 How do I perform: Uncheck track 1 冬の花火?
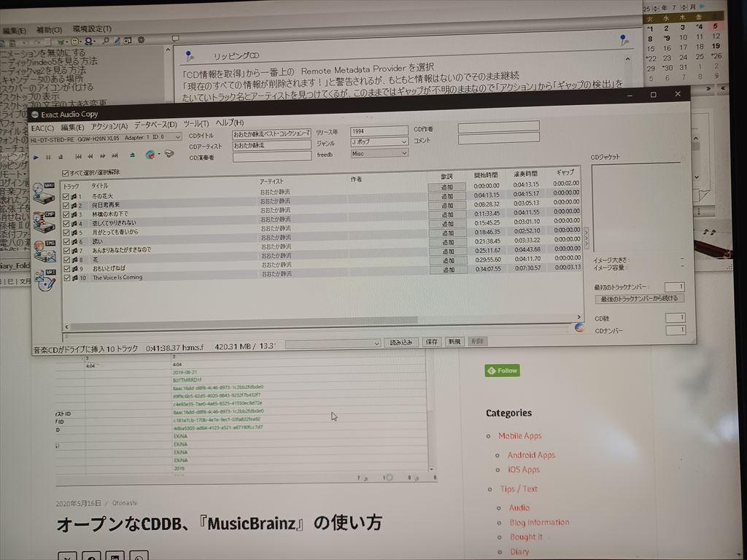(66, 196)
